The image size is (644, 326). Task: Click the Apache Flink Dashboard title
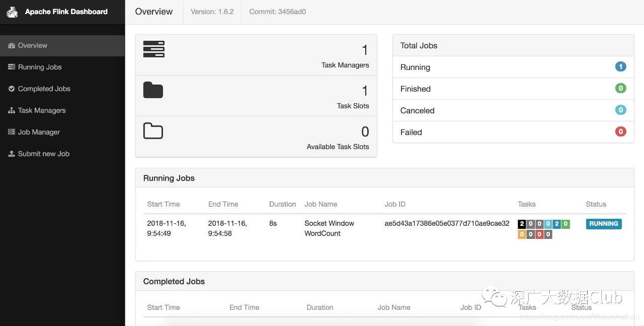[66, 12]
